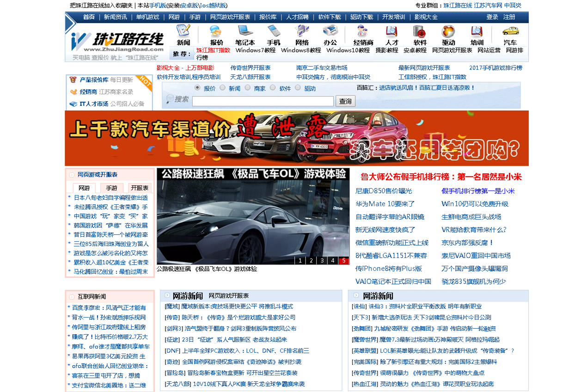587x392 pixels.
Task: Click the search keyword input field
Action: click(x=263, y=101)
